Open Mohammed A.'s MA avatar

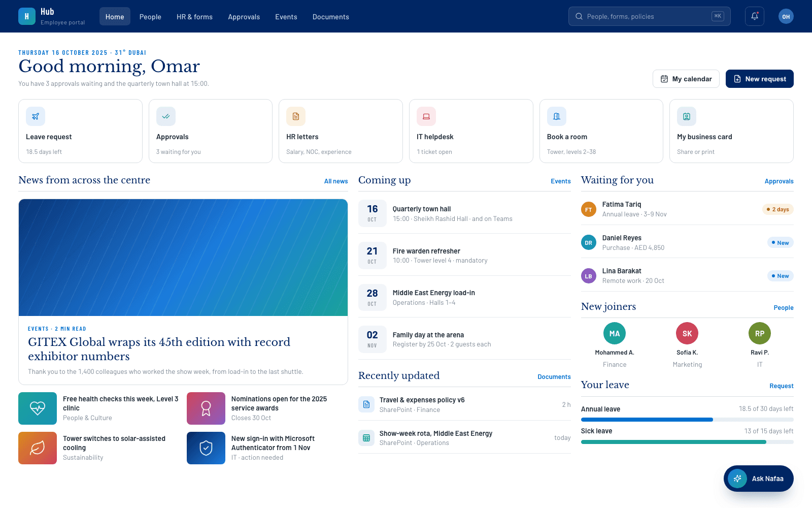[615, 334]
